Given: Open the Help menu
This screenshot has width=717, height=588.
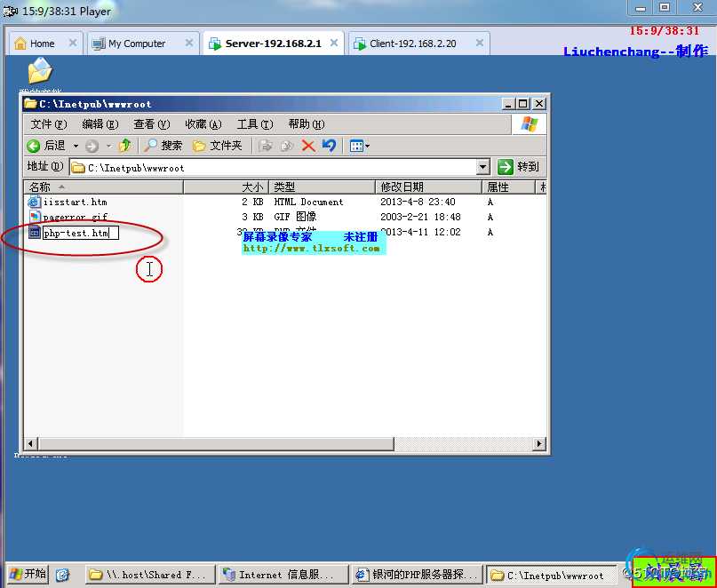Looking at the screenshot, I should coord(307,124).
